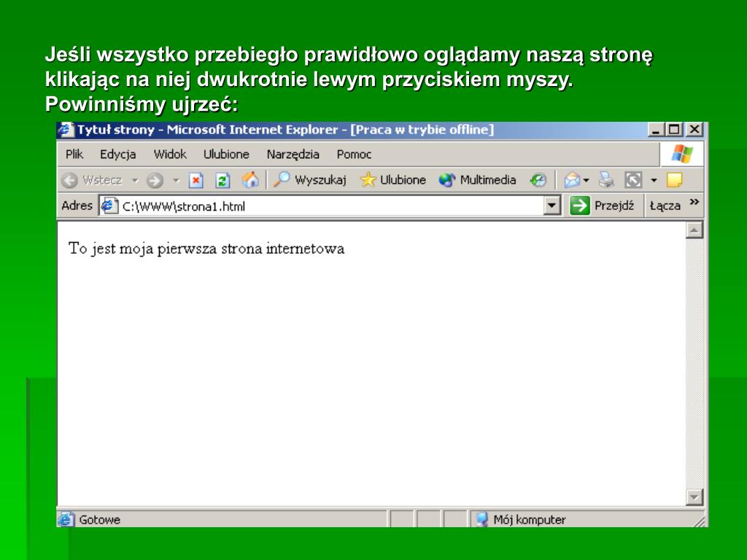Click Mój komputer zone icon
This screenshot has height=560, width=747.
(x=482, y=519)
